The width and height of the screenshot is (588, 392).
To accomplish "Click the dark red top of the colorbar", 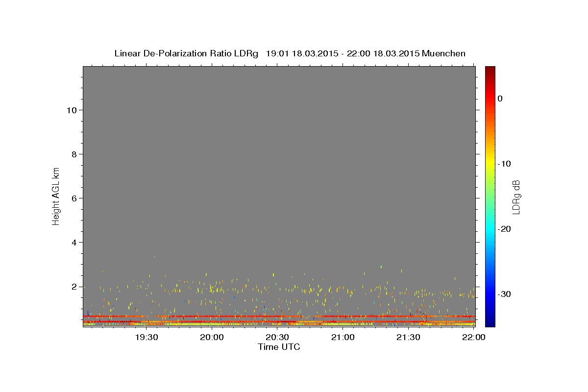I will [490, 70].
